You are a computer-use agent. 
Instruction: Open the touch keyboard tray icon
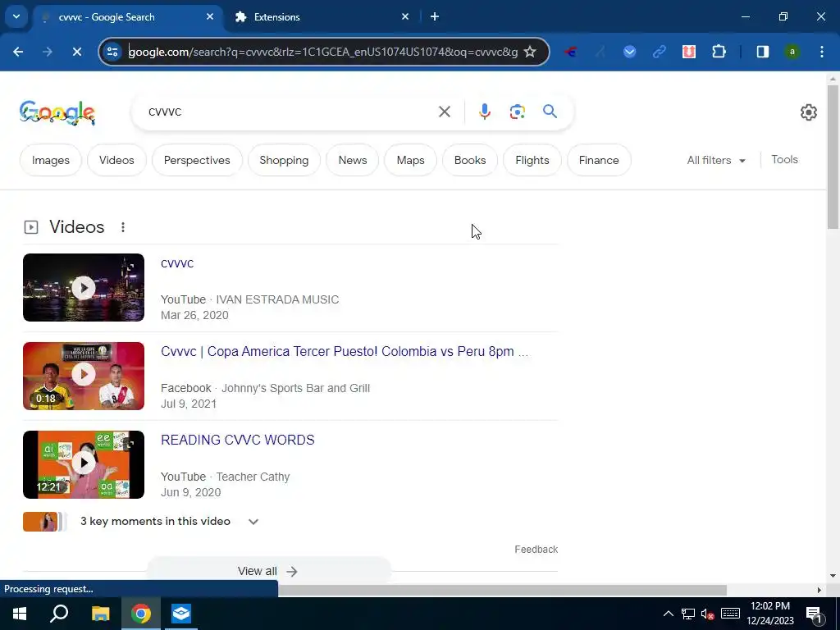730,614
